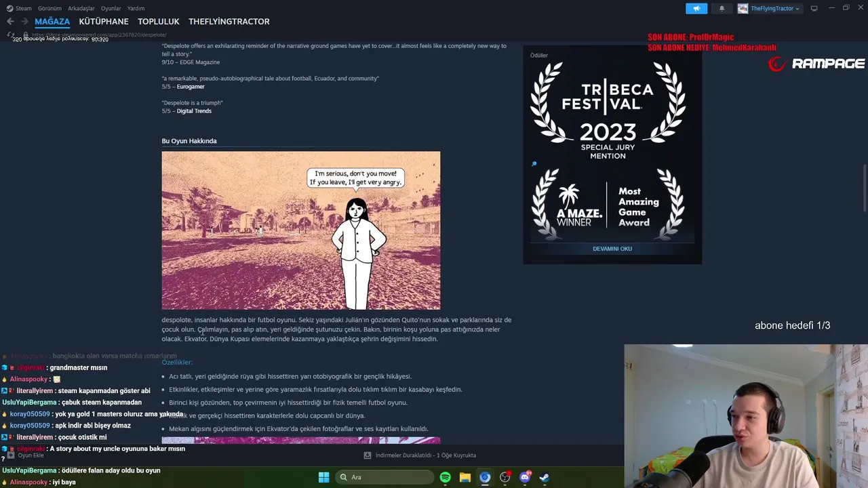Open the blue announcements megaphone button
This screenshot has height=488, width=868.
(x=696, y=8)
